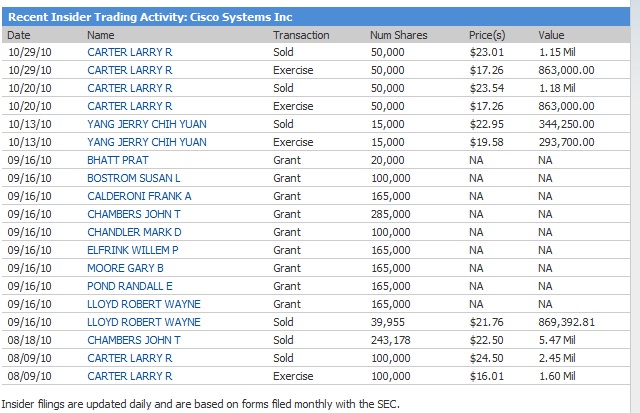Click the BOSTROM SUSAN L name link
Image resolution: width=640 pixels, height=413 pixels.
tap(135, 178)
